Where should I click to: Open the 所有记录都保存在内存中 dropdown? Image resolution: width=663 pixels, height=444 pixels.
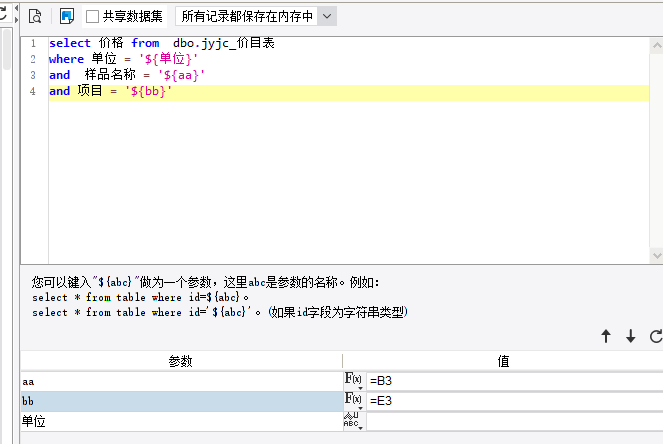click(256, 16)
